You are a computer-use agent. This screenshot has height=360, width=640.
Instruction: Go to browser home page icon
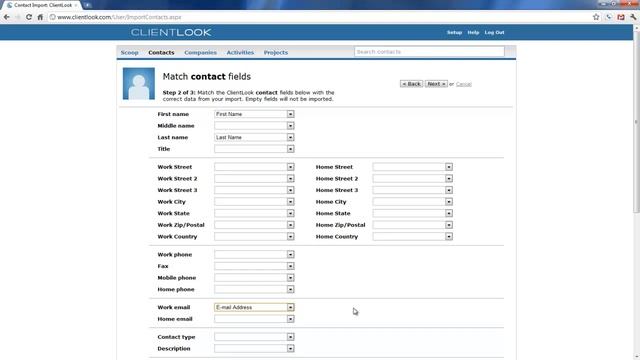40,17
